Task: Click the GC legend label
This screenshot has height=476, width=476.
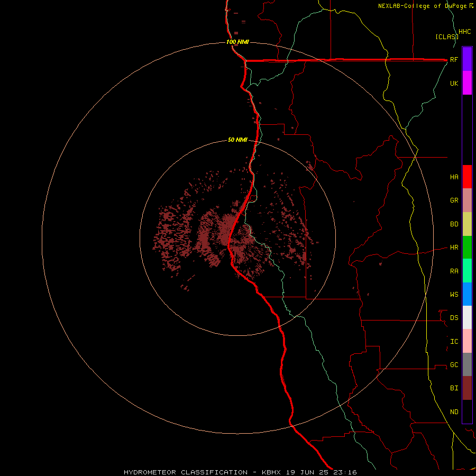Action: pos(454,365)
